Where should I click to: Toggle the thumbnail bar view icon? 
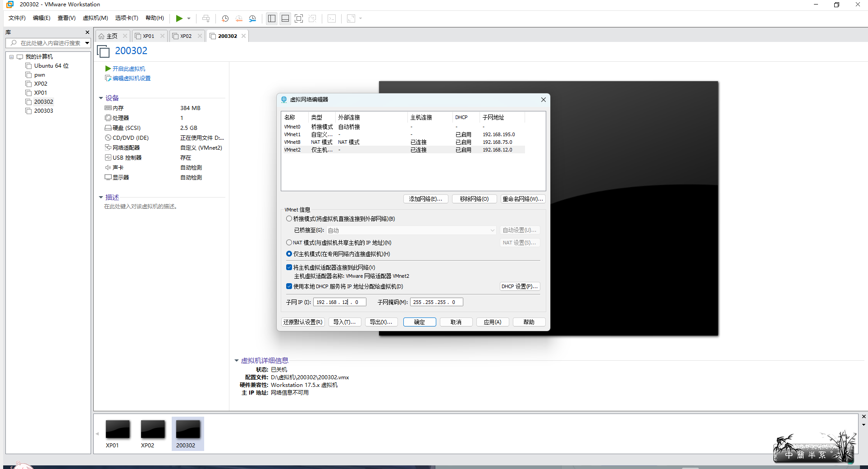[x=285, y=18]
